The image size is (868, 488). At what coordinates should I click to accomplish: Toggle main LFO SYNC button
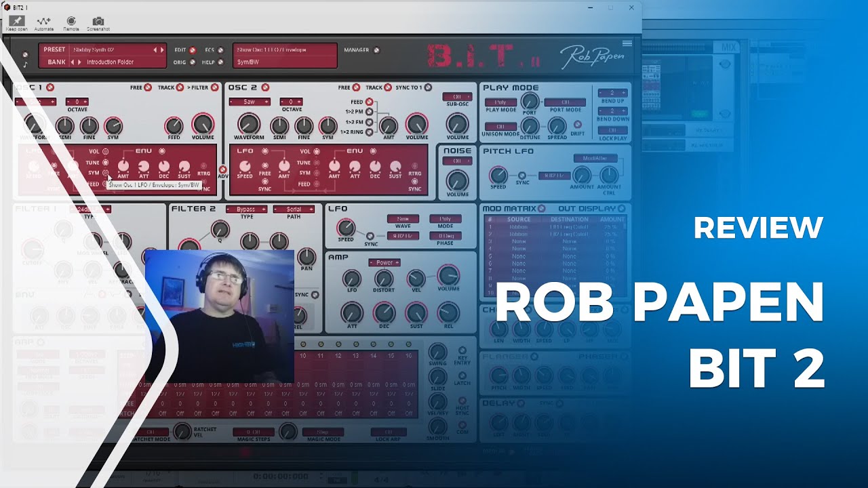pos(370,235)
